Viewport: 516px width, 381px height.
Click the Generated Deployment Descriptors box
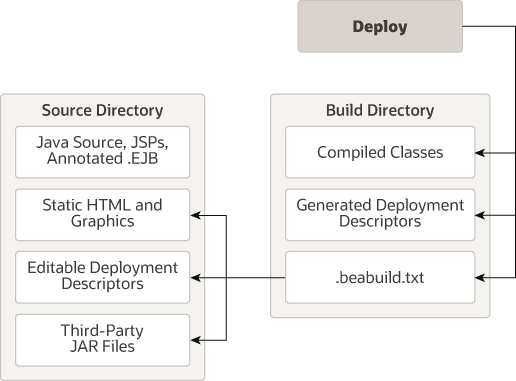pyautogui.click(x=380, y=215)
